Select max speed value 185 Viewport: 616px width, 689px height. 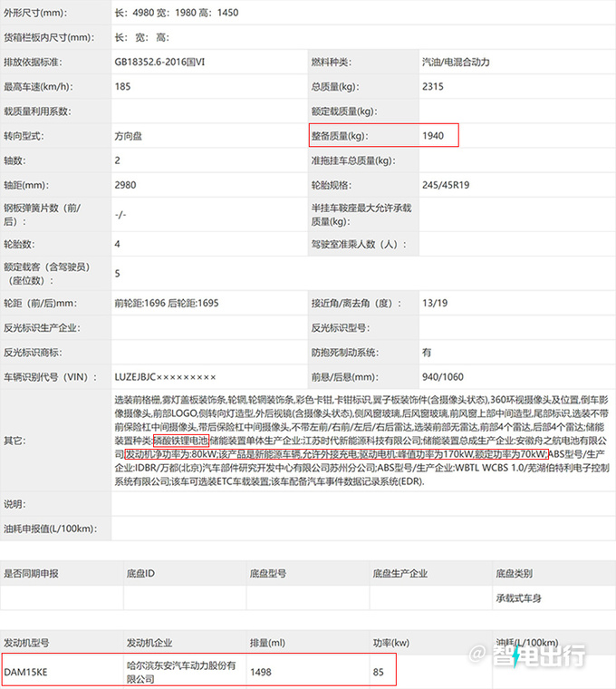[x=122, y=86]
